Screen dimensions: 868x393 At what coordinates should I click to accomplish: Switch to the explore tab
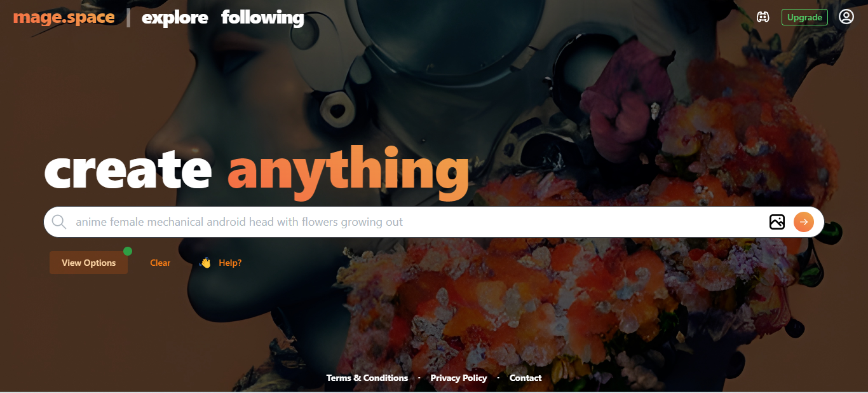pos(175,18)
